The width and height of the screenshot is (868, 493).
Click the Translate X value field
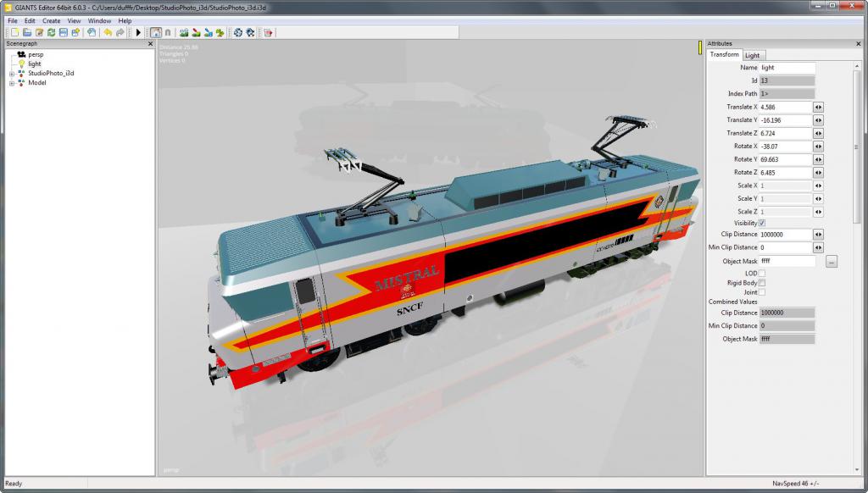pyautogui.click(x=786, y=107)
